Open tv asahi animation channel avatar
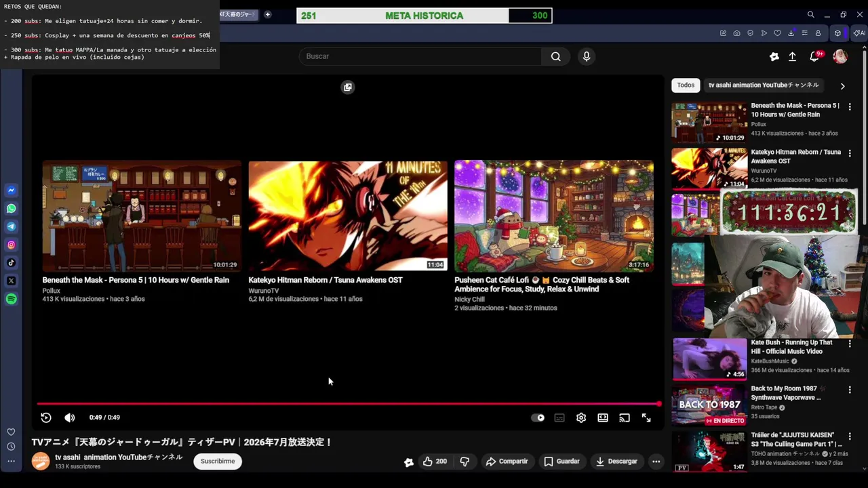The image size is (868, 488). click(x=41, y=462)
